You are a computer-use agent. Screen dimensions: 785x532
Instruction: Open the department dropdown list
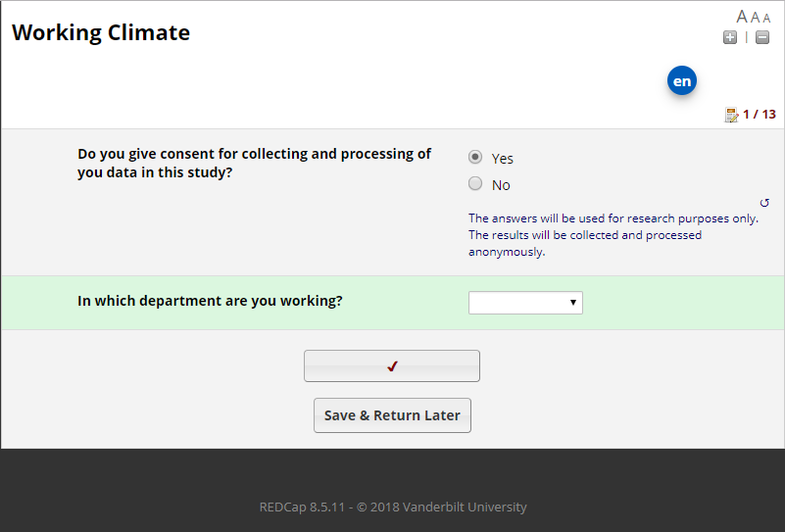525,303
